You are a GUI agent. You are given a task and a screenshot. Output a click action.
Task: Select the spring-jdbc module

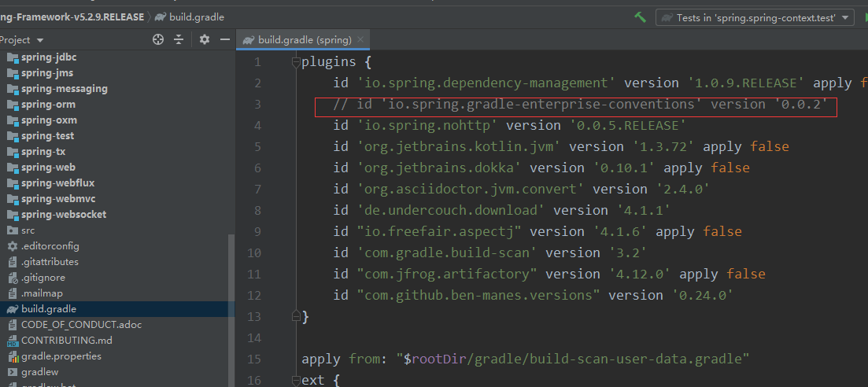[x=49, y=57]
